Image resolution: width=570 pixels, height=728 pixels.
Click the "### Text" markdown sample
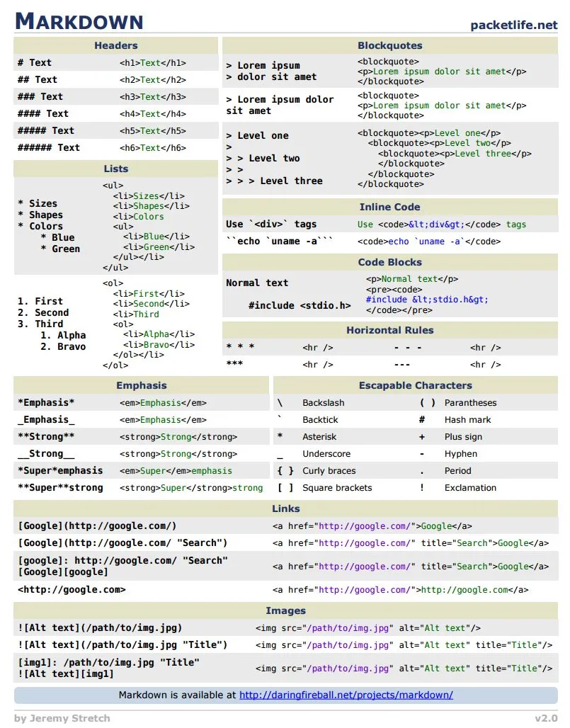(40, 96)
